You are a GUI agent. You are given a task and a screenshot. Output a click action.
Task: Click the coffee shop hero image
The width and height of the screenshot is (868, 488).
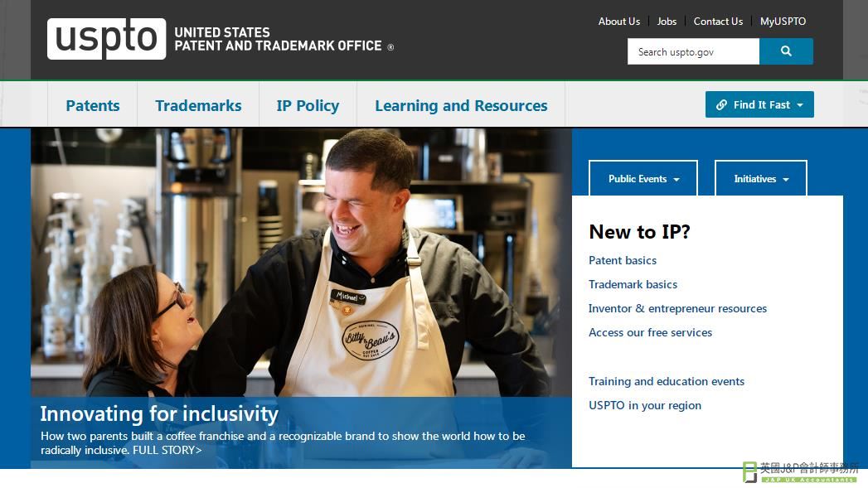[x=301, y=263]
